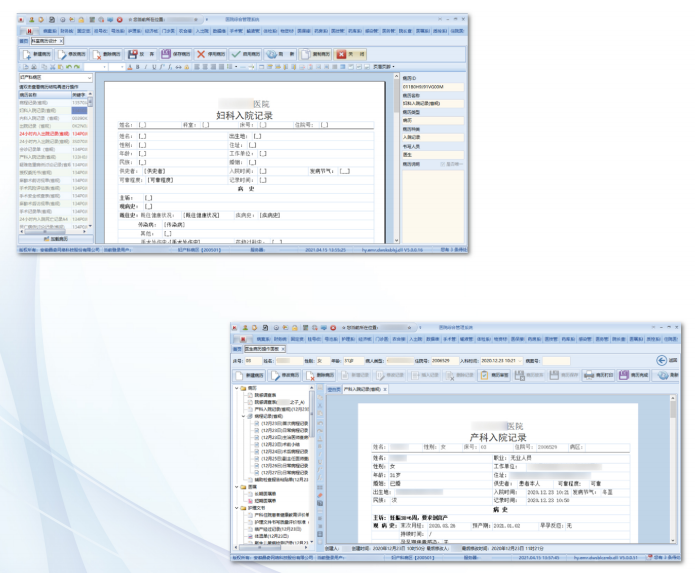The width and height of the screenshot is (695, 573).
Task: Click the load record button below template list
Action: coord(56,239)
